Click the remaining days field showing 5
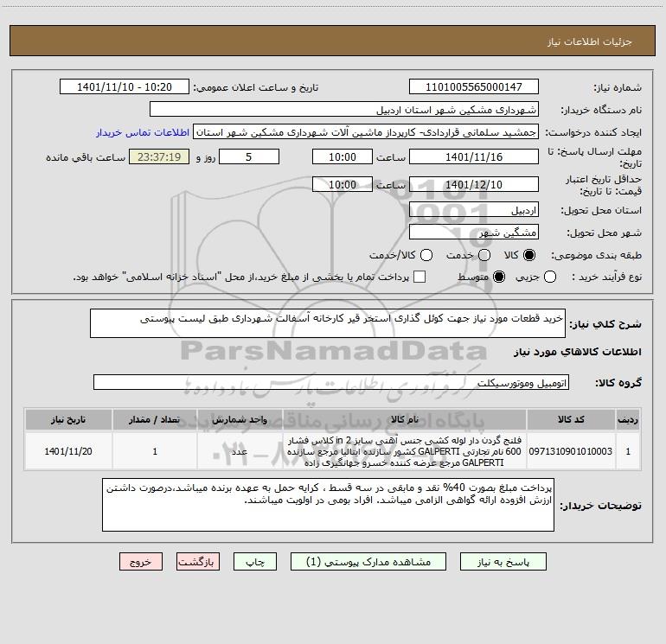This screenshot has height=644, width=666. 249,156
